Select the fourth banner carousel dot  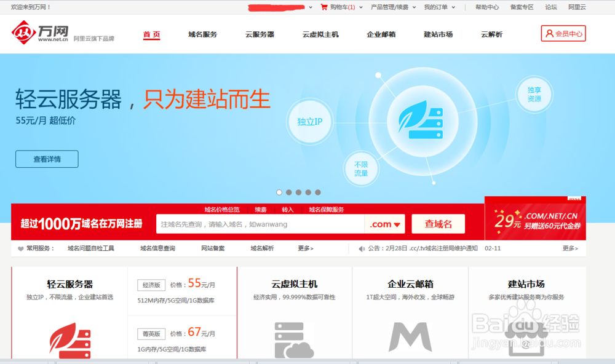point(308,192)
